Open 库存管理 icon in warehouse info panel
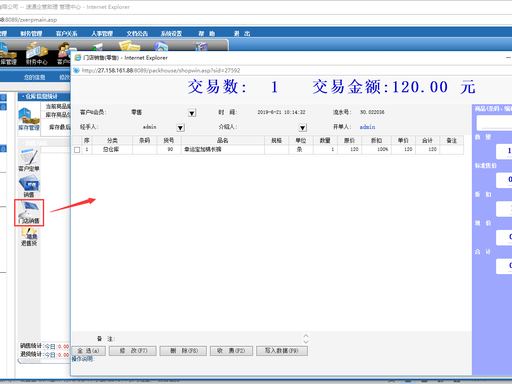 point(28,119)
